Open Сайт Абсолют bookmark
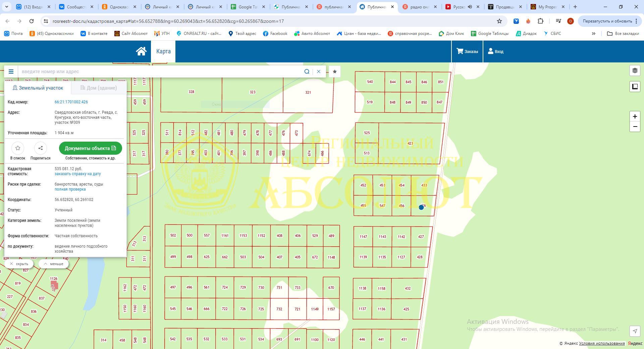This screenshot has height=349, width=644. pyautogui.click(x=131, y=34)
